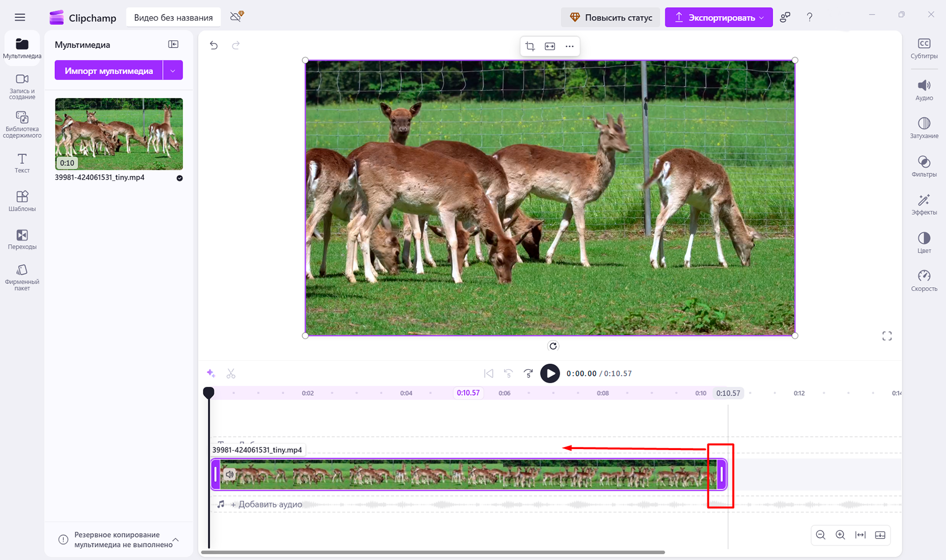Click the Повысить статус button
The image size is (946, 560).
tap(610, 17)
